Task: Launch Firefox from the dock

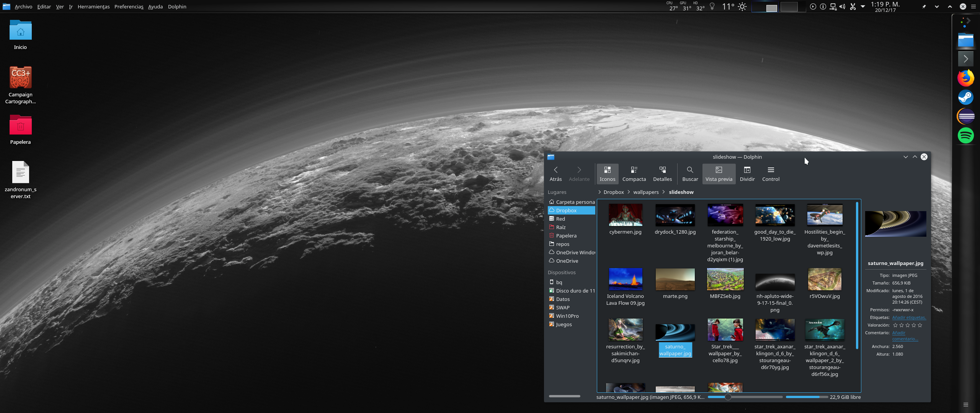Action: click(x=965, y=78)
